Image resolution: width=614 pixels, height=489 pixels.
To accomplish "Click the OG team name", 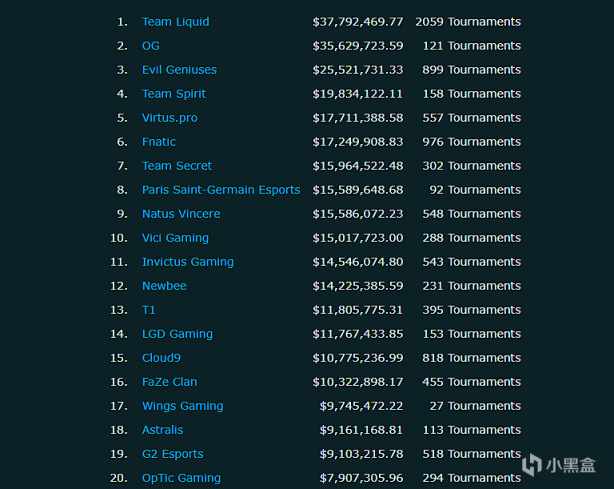I will coord(151,46).
